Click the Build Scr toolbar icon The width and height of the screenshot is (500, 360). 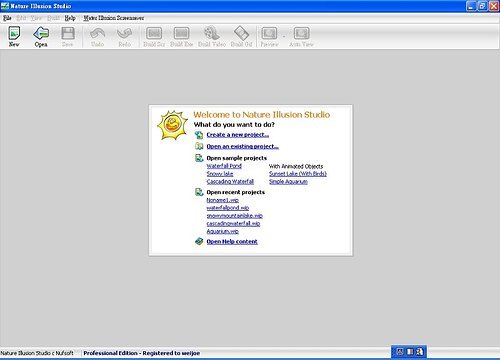pyautogui.click(x=154, y=33)
